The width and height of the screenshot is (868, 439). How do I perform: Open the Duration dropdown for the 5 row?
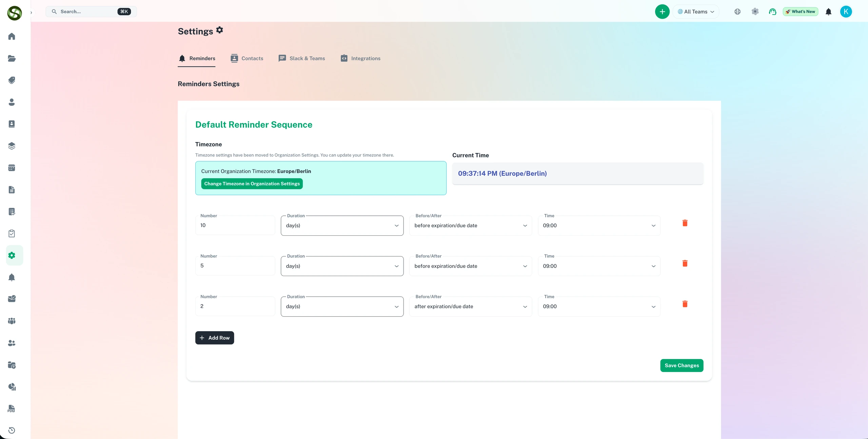(x=342, y=266)
